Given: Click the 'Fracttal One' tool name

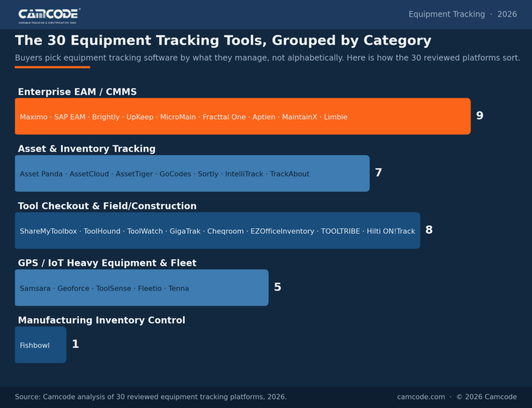Looking at the screenshot, I should click(224, 117).
